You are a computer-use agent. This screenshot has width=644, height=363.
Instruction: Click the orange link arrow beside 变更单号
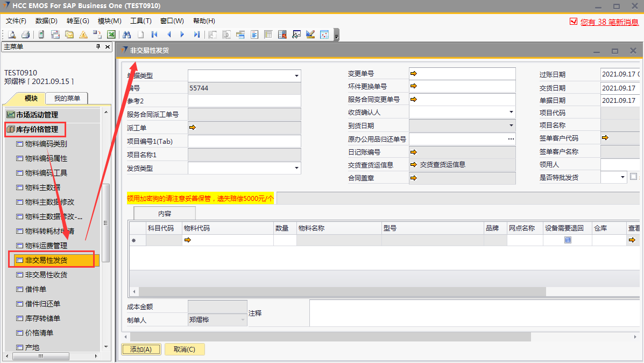(x=414, y=73)
